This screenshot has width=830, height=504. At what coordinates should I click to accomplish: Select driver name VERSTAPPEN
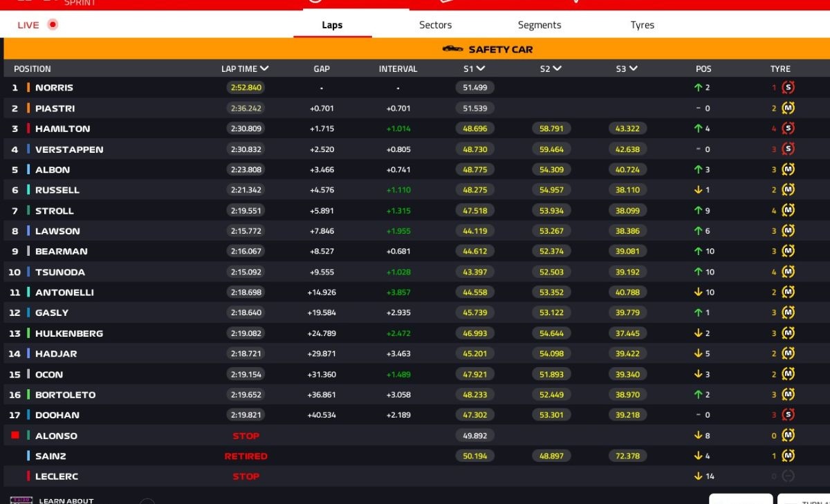[x=69, y=149]
